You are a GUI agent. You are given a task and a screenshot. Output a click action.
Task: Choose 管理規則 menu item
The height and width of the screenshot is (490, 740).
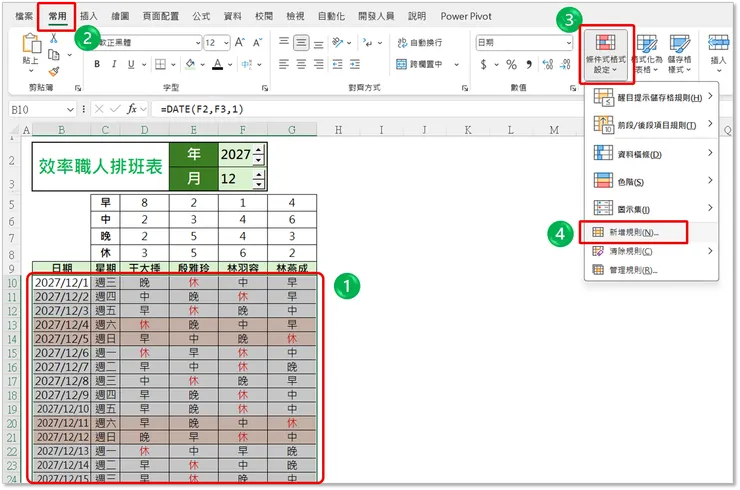651,270
